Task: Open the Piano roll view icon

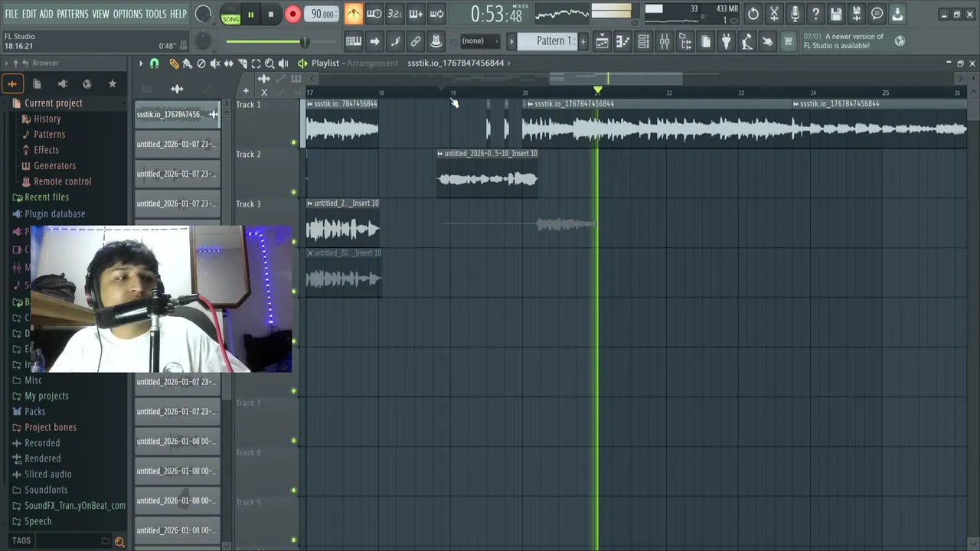Action: click(x=623, y=41)
